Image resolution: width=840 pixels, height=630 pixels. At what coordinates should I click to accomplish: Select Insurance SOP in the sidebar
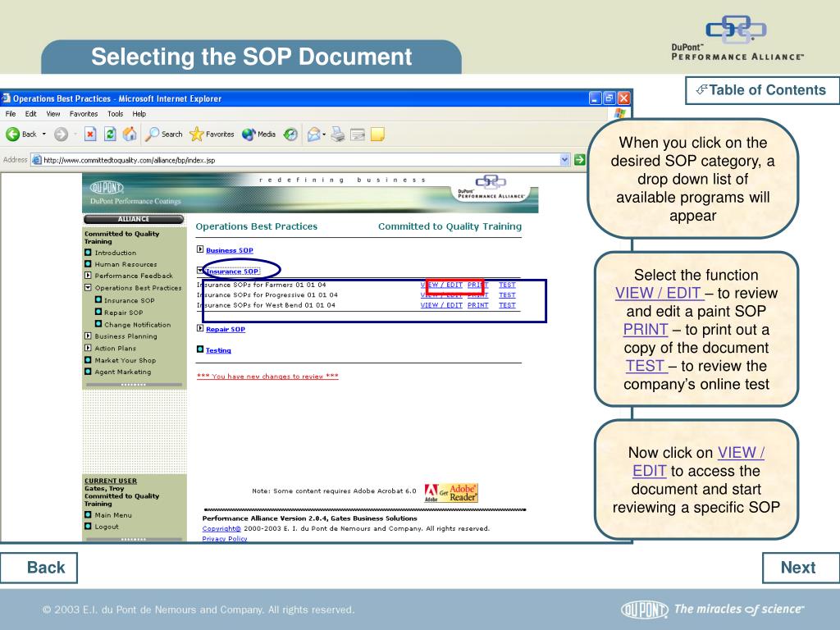point(129,300)
